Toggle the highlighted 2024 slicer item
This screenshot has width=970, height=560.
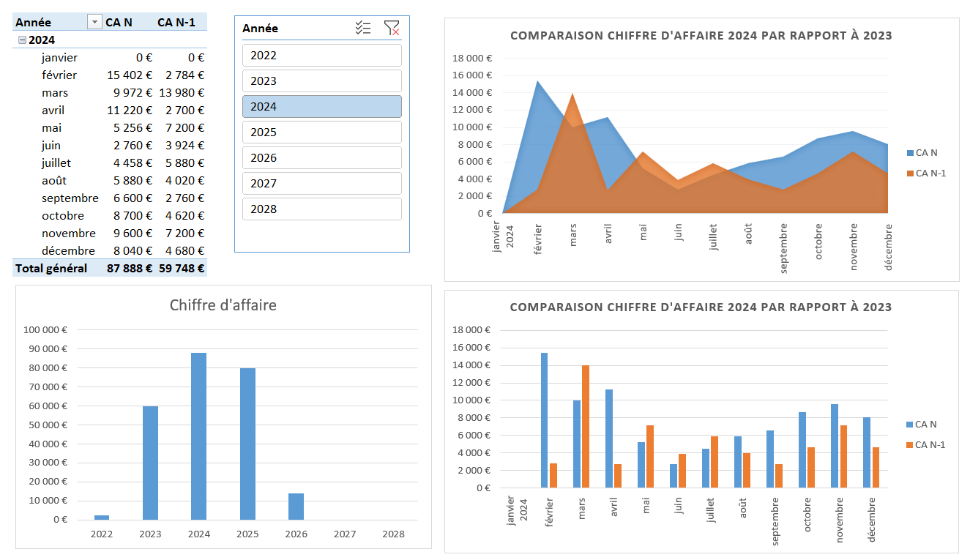(x=321, y=107)
